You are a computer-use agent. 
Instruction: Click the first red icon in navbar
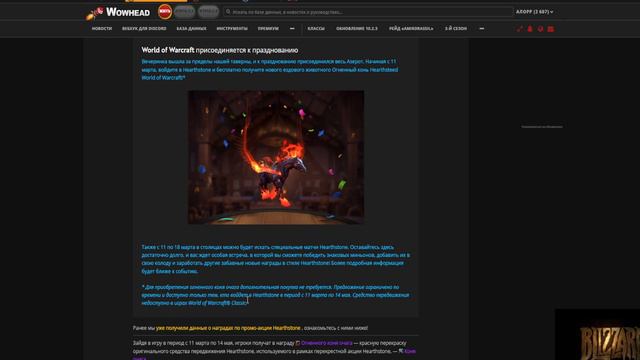click(520, 29)
